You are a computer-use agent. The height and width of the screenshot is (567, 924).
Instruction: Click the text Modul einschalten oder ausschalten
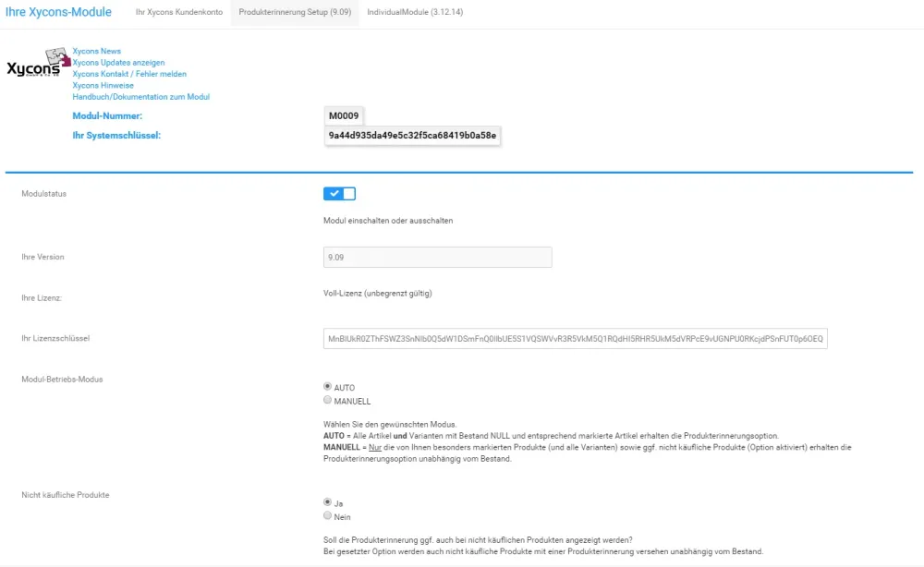[x=388, y=221]
